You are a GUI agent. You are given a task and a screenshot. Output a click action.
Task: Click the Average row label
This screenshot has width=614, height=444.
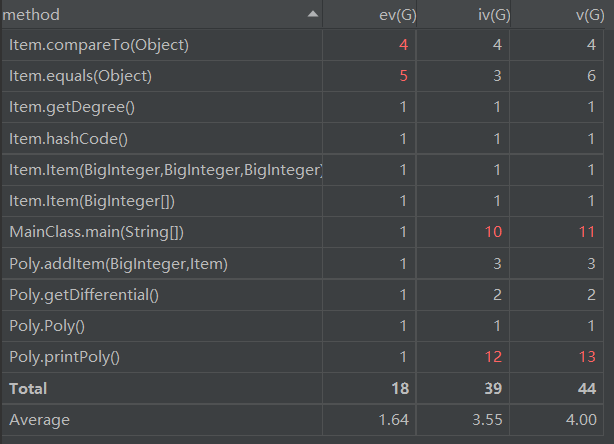coord(40,420)
